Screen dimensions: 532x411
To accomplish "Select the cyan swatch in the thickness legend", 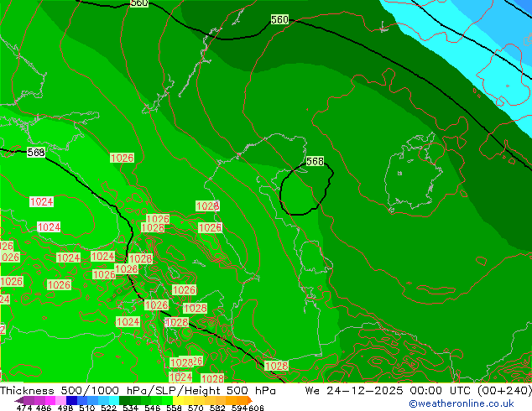I will [114, 400].
